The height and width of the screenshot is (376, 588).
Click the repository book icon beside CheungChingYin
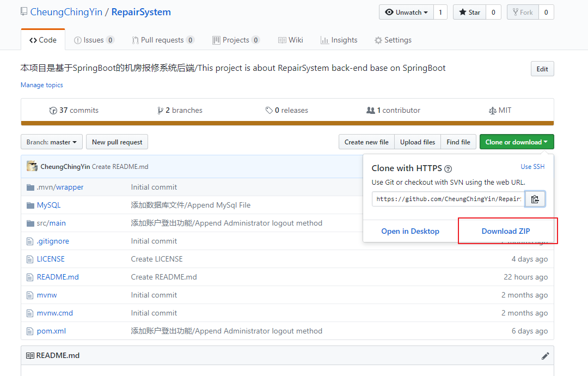click(x=24, y=11)
